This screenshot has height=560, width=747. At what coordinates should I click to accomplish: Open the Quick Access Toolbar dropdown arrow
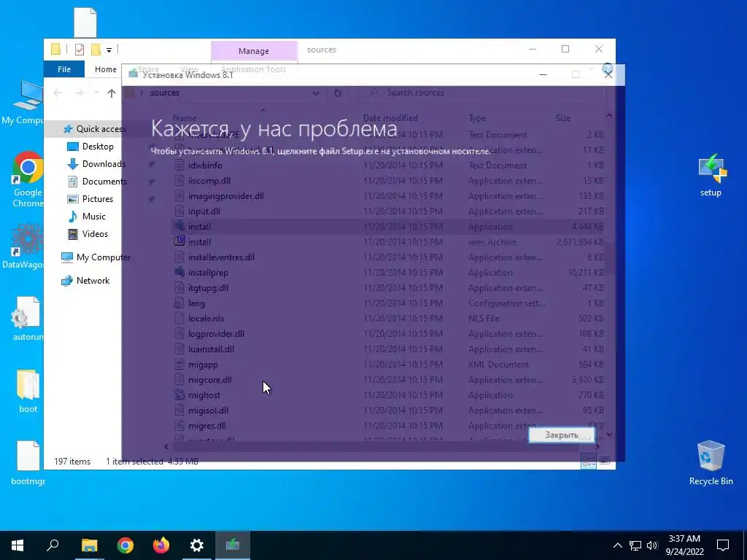pos(109,50)
